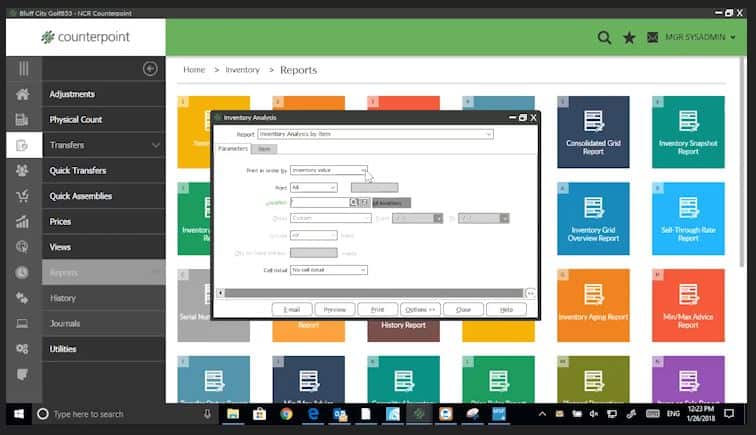Open the mail envelope icon in header
Viewport: 756px width, 435px height.
point(652,37)
